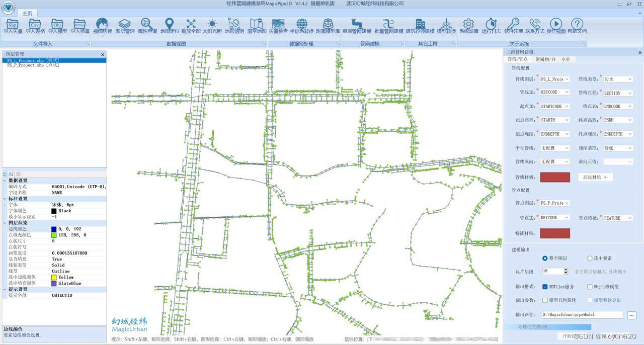Click the 模型转换 model conversion icon
This screenshot has height=345, width=644.
point(446,26)
